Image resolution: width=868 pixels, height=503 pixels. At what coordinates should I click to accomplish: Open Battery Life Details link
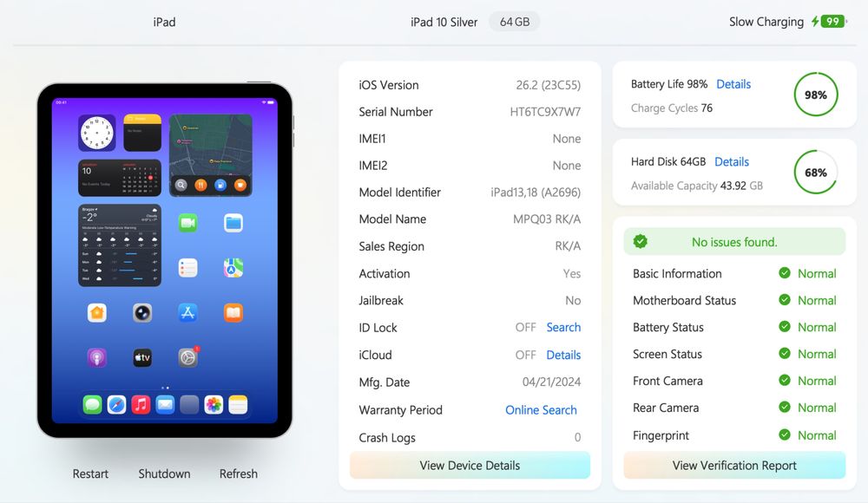coord(733,84)
